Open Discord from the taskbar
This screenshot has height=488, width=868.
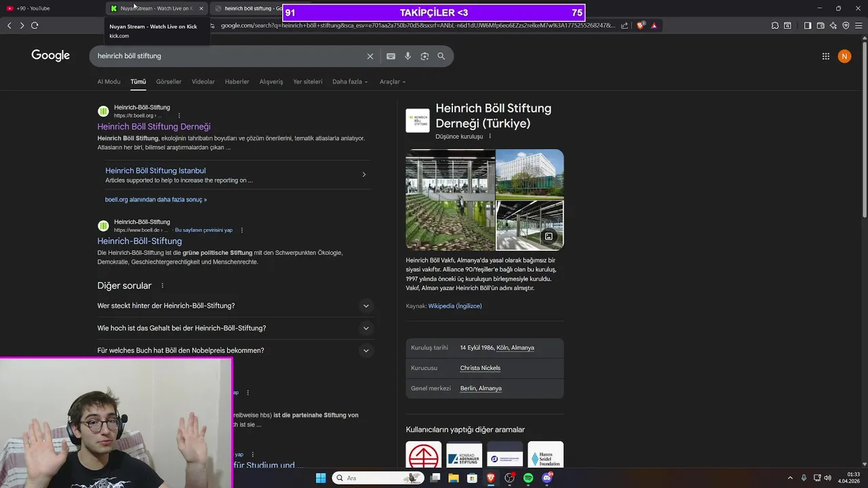547,478
